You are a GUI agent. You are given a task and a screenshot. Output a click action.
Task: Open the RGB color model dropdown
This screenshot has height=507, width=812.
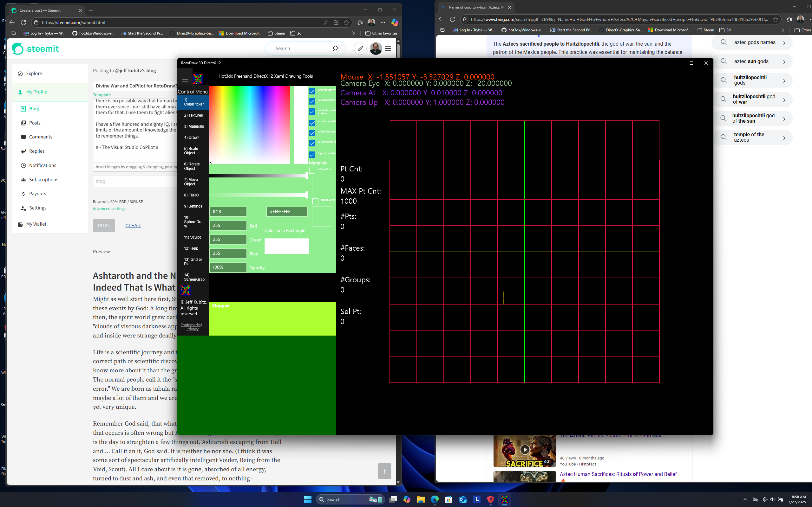tap(228, 212)
